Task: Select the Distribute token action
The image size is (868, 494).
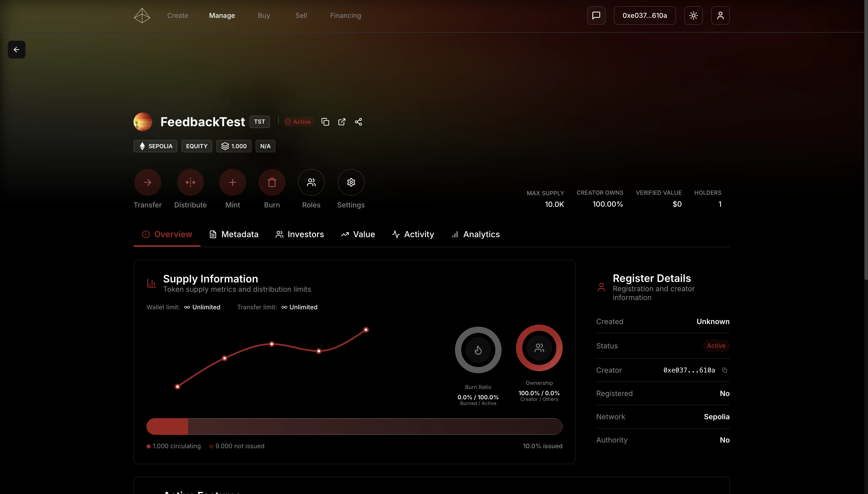Action: 190,182
